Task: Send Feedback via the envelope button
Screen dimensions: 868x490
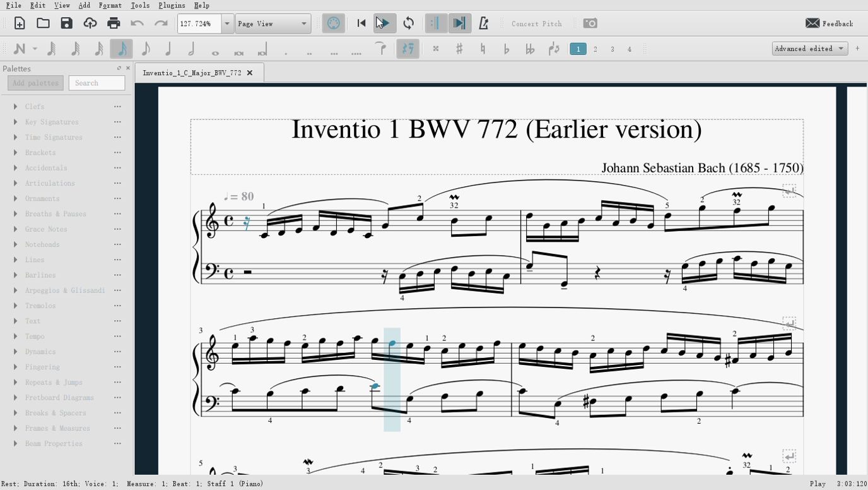Action: click(829, 23)
